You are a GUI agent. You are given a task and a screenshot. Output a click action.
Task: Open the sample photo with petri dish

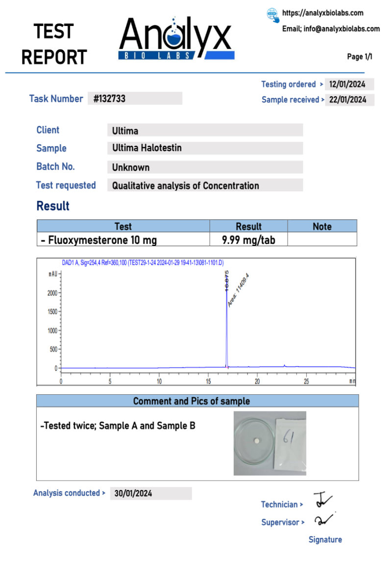[x=269, y=443]
